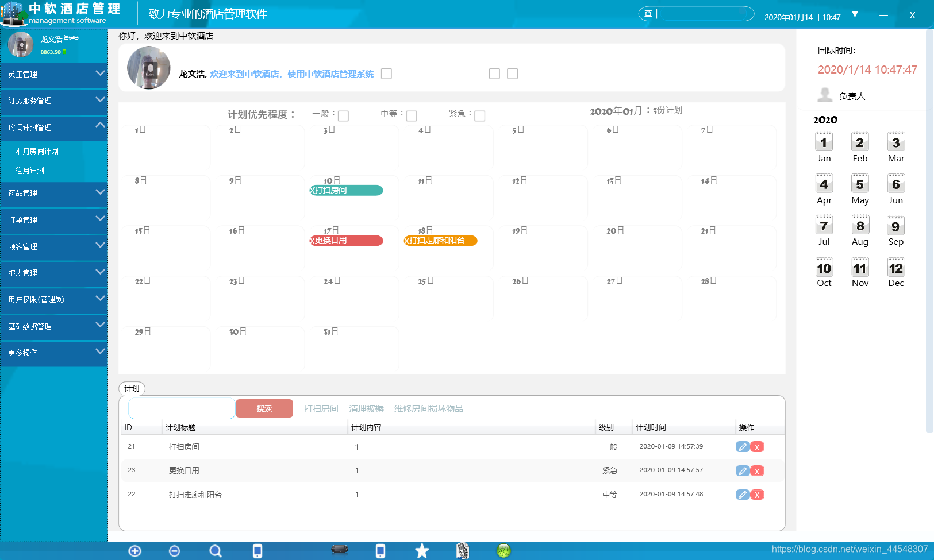
Task: Expand the 基础数据管理 menu
Action: point(54,326)
